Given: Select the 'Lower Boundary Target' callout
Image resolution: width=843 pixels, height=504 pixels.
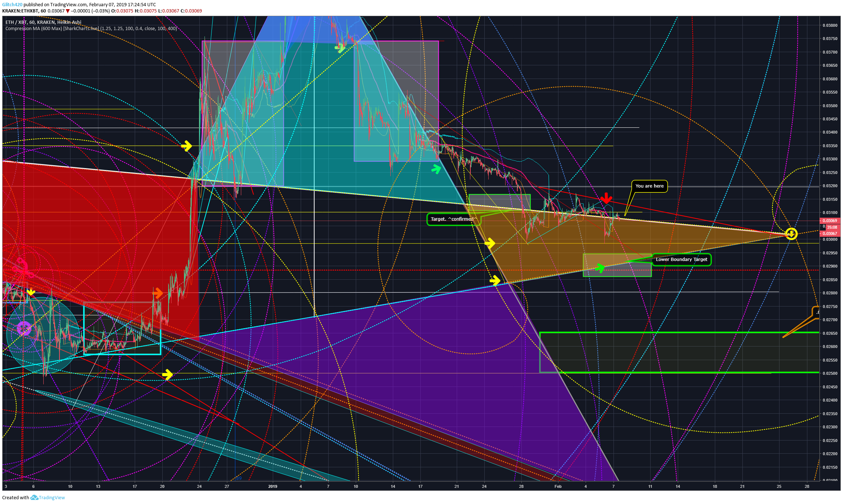Looking at the screenshot, I should (681, 260).
